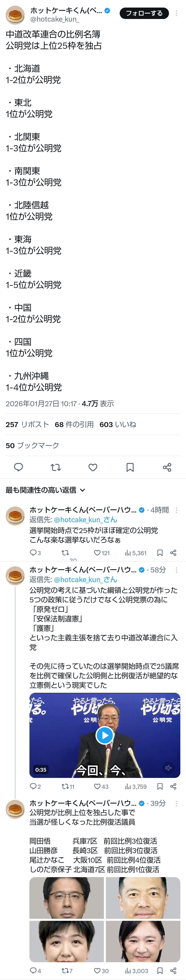Viewport: 186px width, 980px height.
Task: Open the top-left politician photo
Action: pyautogui.click(x=66, y=898)
